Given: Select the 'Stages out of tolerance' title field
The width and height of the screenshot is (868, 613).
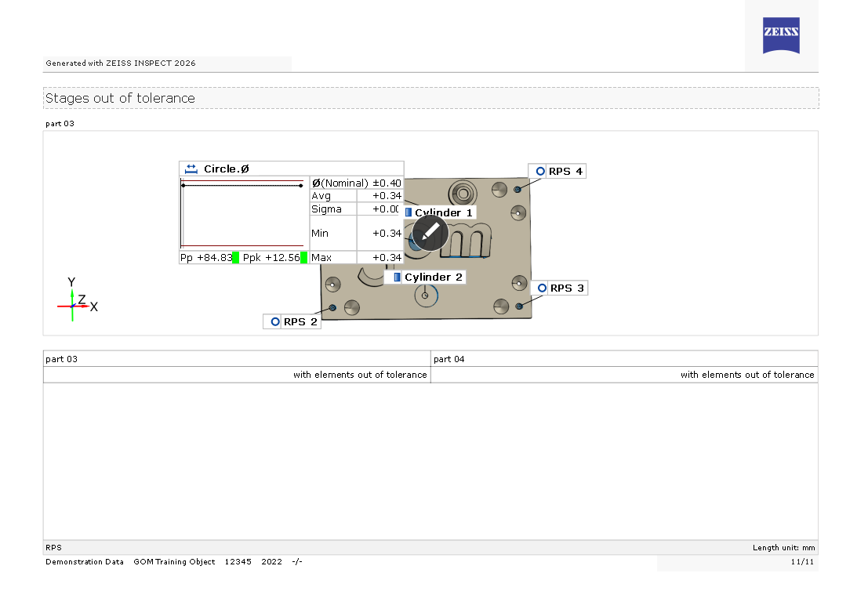Looking at the screenshot, I should 430,98.
